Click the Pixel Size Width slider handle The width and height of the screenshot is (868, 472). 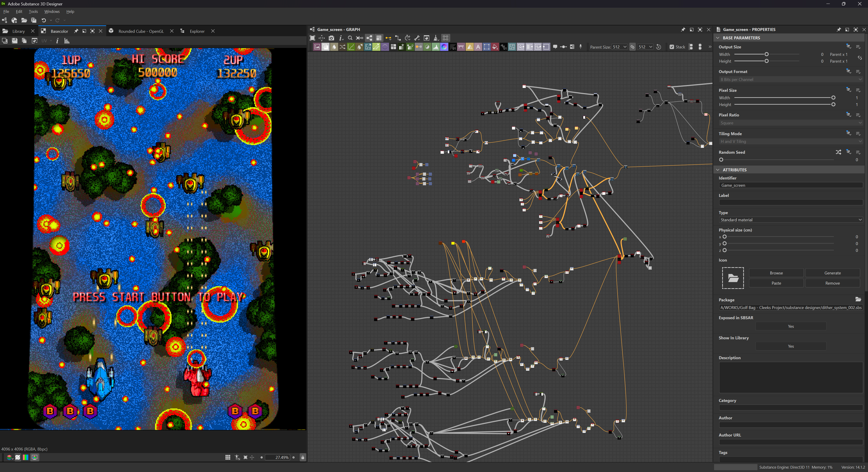[833, 98]
